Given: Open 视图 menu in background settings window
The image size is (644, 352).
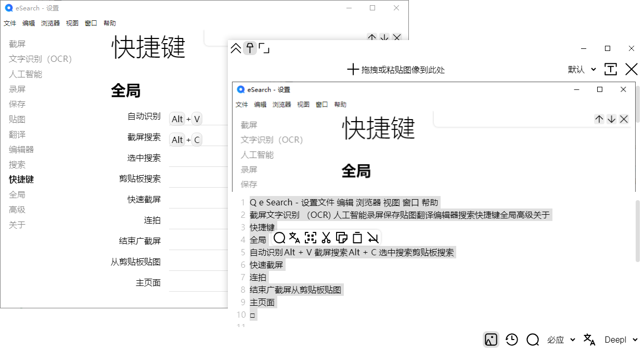Looking at the screenshot, I should point(72,23).
